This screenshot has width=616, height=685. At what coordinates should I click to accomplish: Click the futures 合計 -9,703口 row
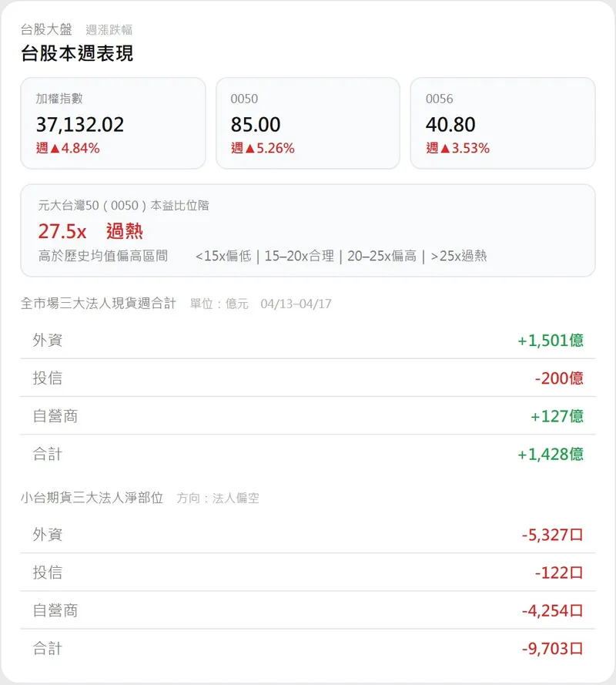[308, 649]
